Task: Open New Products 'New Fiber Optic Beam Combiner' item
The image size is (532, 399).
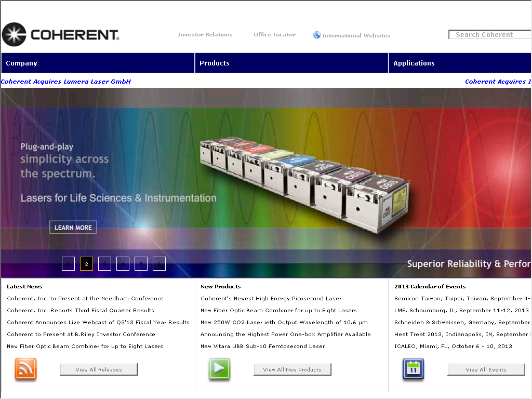Action: point(278,311)
